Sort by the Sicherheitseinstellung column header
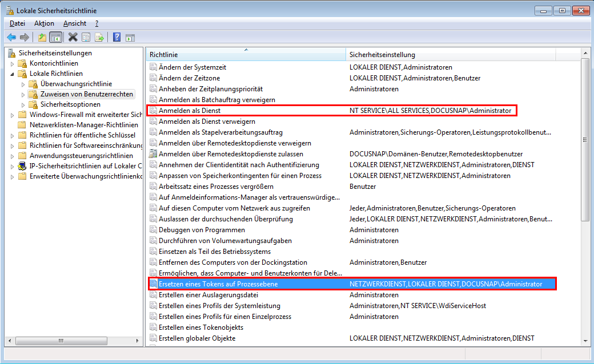594x364 pixels. pos(451,55)
